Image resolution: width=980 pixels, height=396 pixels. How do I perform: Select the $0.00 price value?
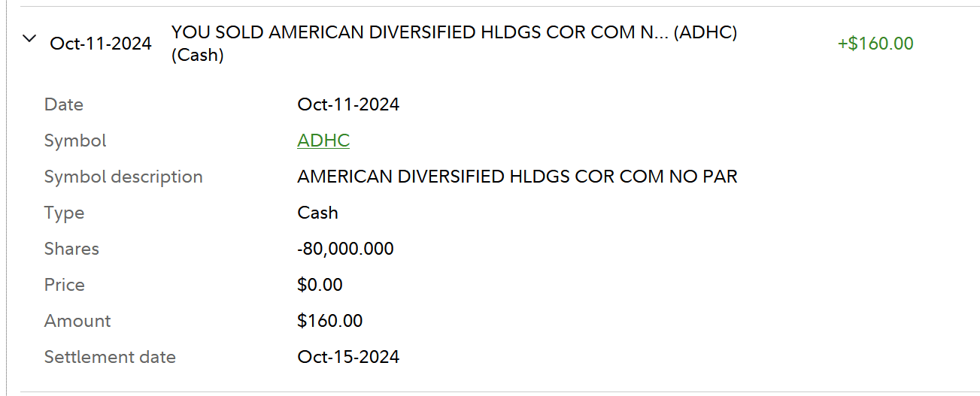pos(320,285)
